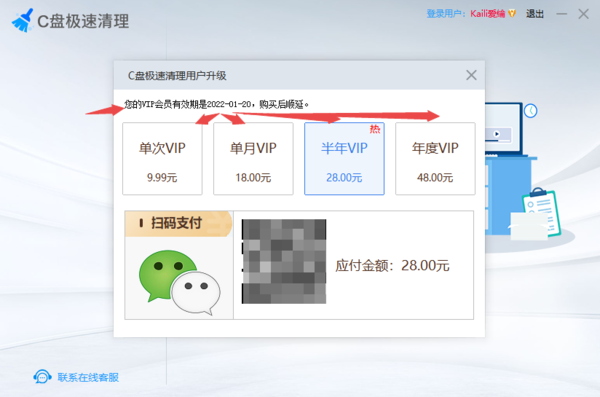Viewport: 600px width, 397px height.
Task: Click the clock icon on background illustration
Action: [530, 111]
